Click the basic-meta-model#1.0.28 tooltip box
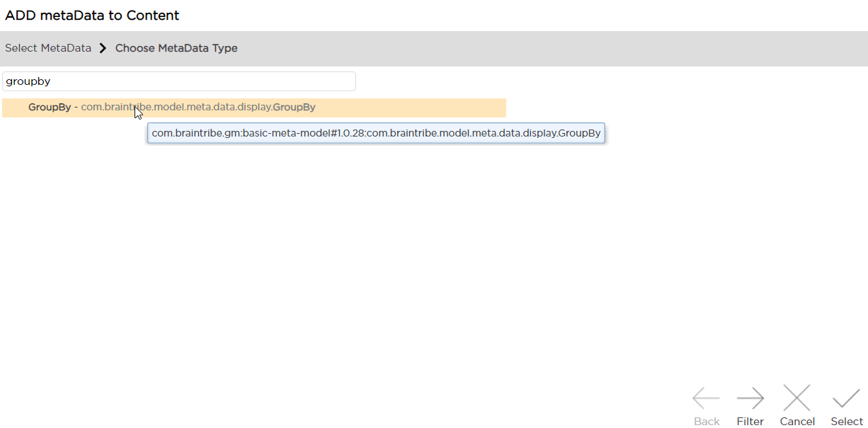Screen dimensions: 868x428 tap(376, 133)
